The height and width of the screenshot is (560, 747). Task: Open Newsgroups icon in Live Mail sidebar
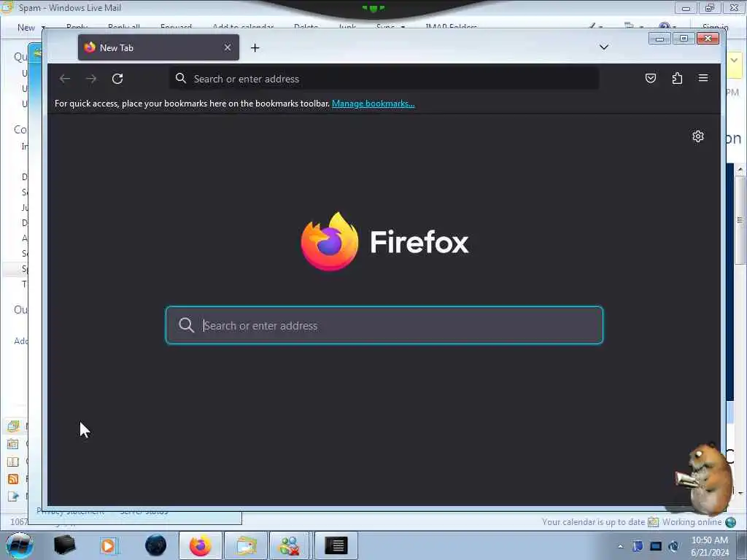pos(13,497)
